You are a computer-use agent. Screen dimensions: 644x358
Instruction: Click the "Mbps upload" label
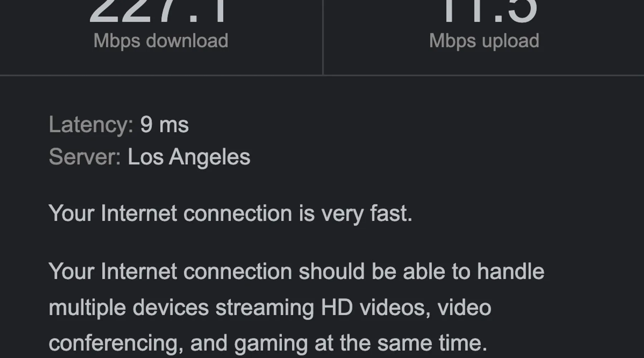[x=484, y=41]
